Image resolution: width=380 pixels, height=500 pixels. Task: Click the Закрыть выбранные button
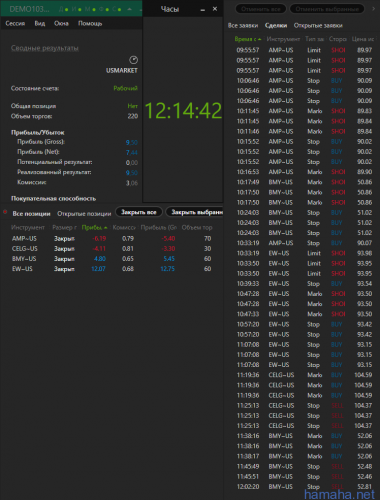(195, 212)
